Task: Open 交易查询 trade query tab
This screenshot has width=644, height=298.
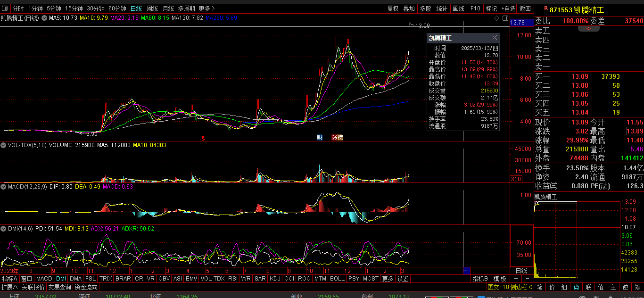Action: tap(59, 287)
